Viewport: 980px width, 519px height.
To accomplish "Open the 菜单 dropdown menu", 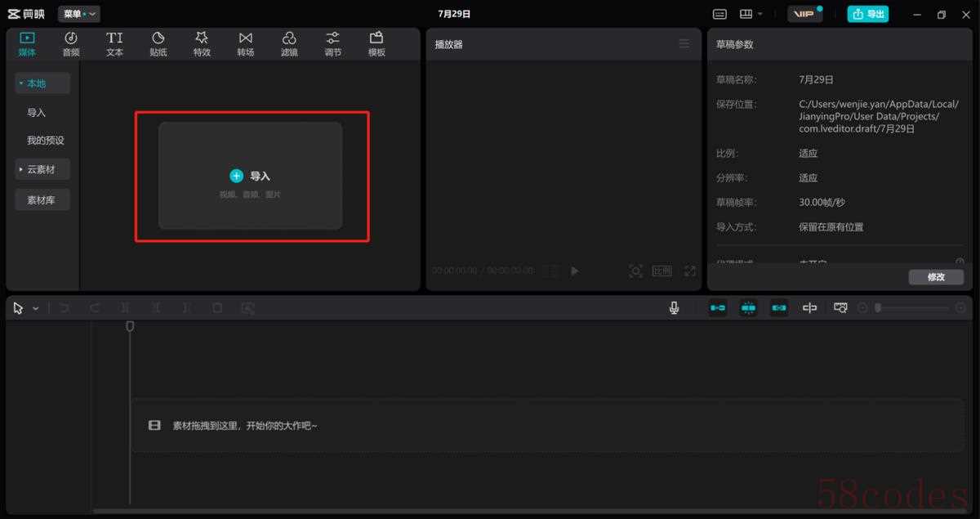I will click(79, 14).
